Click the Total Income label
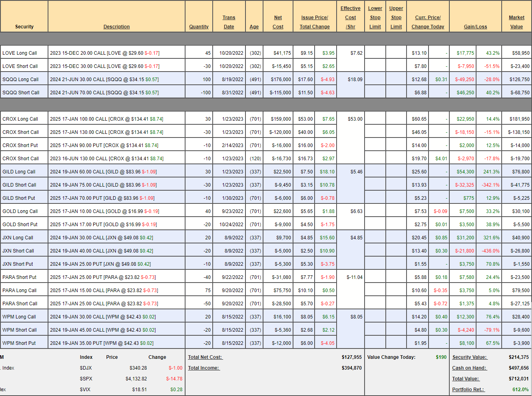 pos(203,368)
